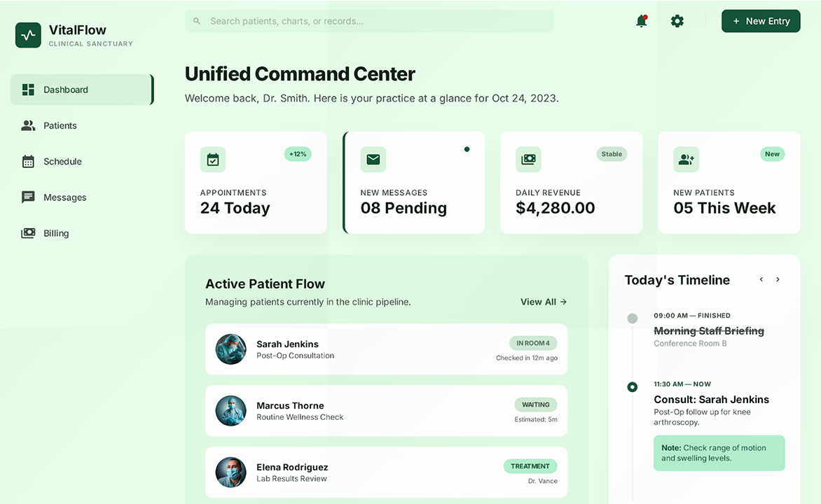Select the Dashboard tab in the sidebar
821x504 pixels.
pyautogui.click(x=66, y=90)
